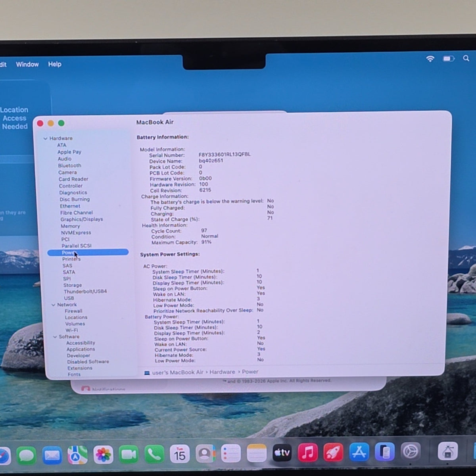Select Volumes under Network

coord(75,324)
